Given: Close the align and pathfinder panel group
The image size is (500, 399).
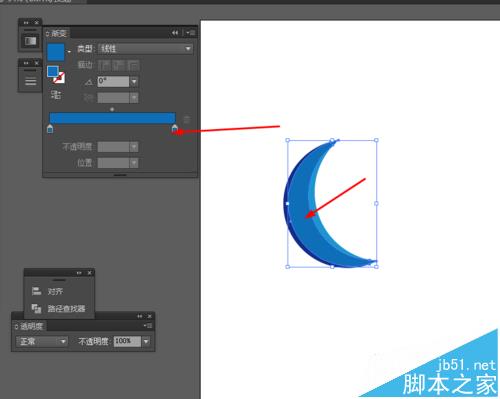Looking at the screenshot, I should click(89, 273).
